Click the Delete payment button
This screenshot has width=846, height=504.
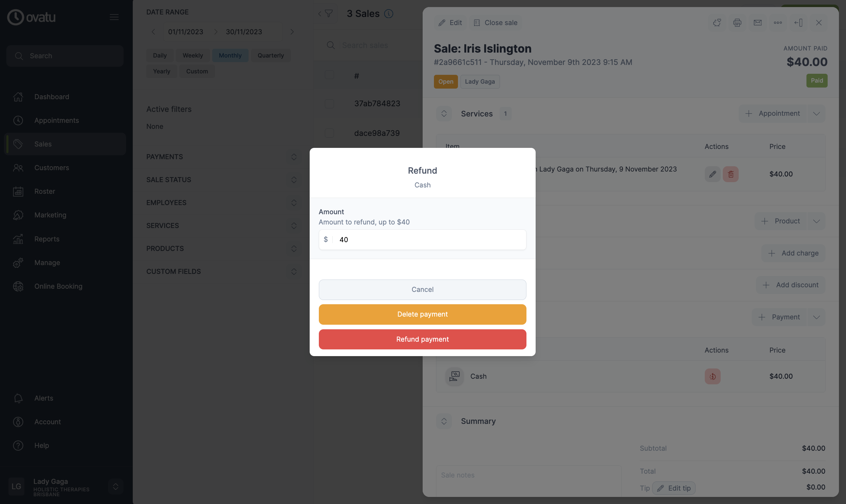[422, 314]
